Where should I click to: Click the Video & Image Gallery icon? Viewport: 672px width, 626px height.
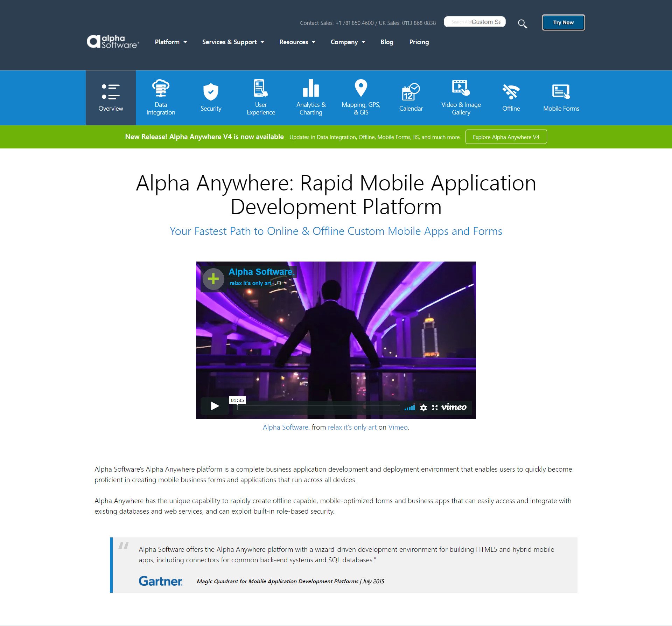[x=461, y=88]
